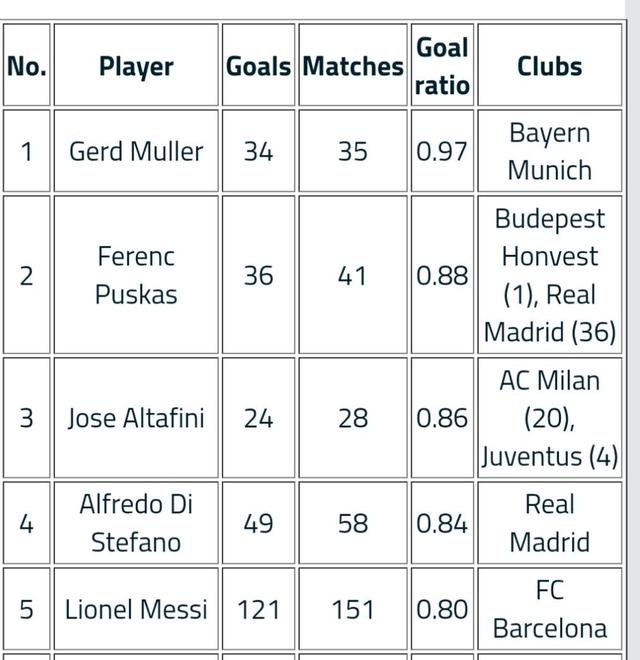Viewport: 640px width, 660px height.
Task: Click the 0.97 goal ratio cell
Action: [x=442, y=151]
